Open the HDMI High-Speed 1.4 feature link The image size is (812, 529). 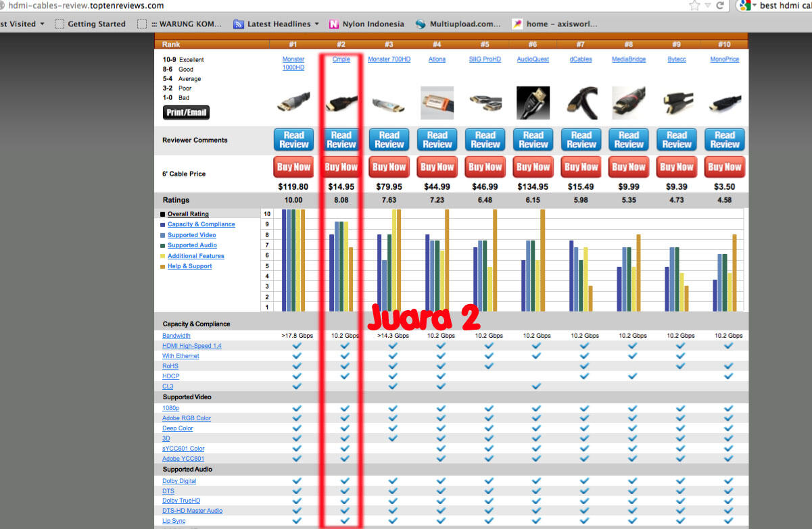pos(192,346)
